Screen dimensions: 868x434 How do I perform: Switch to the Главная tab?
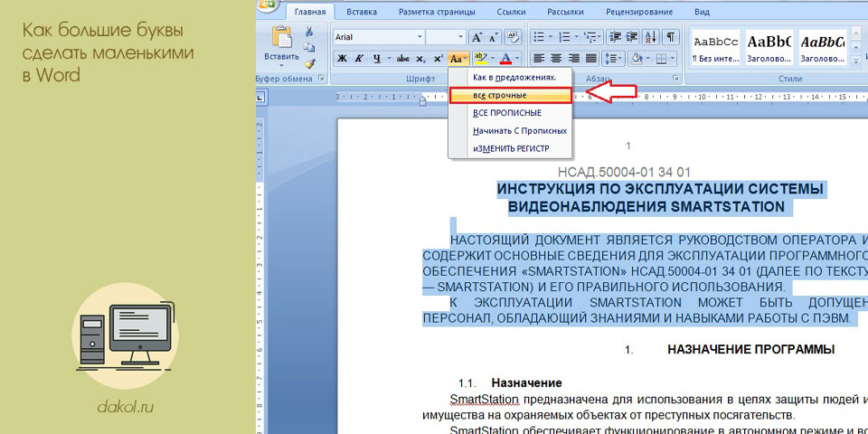[x=310, y=12]
